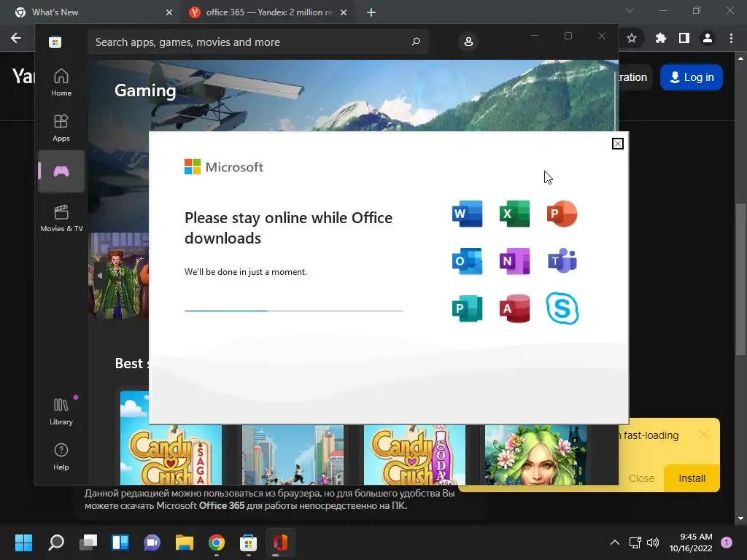Open Task View on taskbar
The width and height of the screenshot is (747, 560).
click(x=88, y=542)
